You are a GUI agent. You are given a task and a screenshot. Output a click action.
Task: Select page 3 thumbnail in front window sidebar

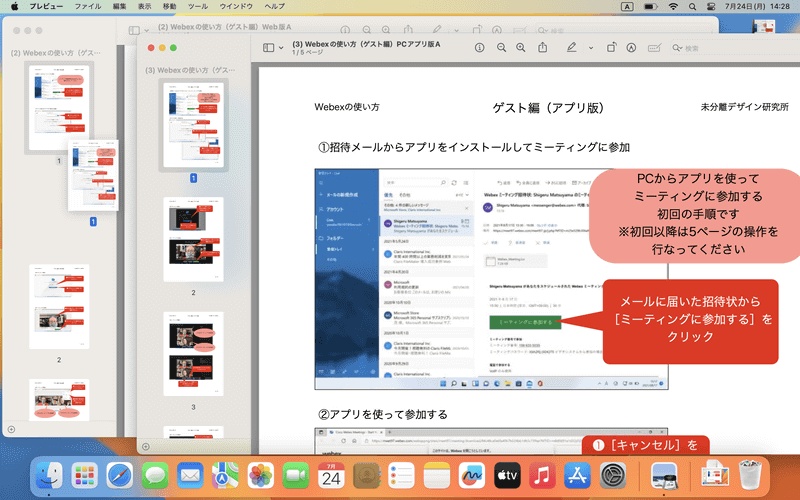tap(193, 354)
